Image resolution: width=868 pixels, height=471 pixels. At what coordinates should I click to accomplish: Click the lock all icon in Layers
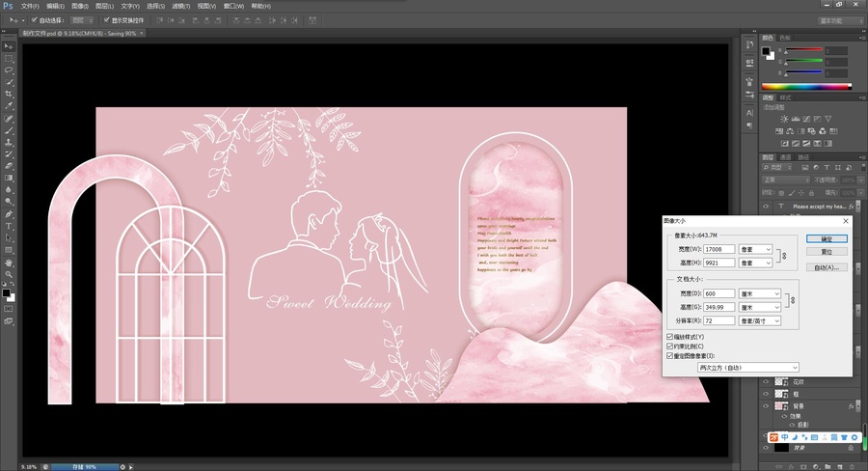pos(811,193)
